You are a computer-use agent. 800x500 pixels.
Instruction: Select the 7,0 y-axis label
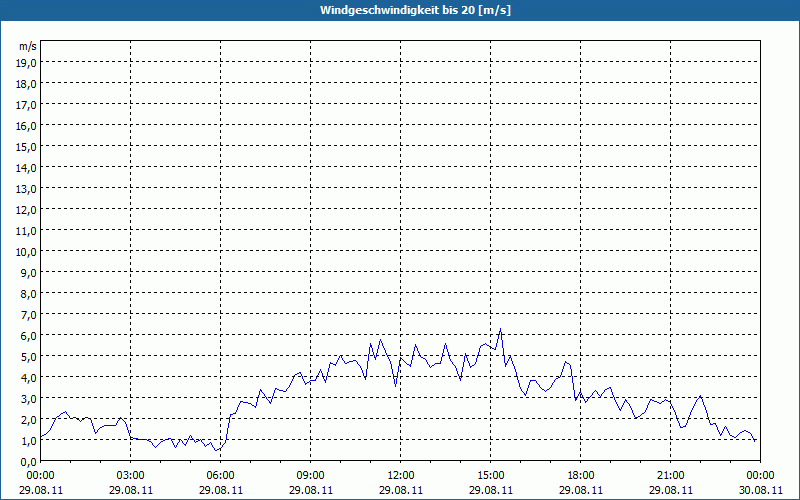(29, 315)
